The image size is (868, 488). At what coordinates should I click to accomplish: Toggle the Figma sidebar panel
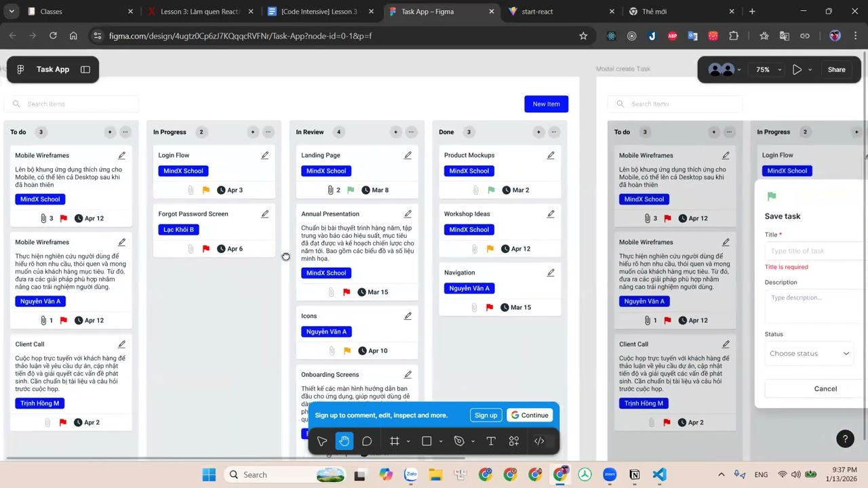tap(85, 69)
